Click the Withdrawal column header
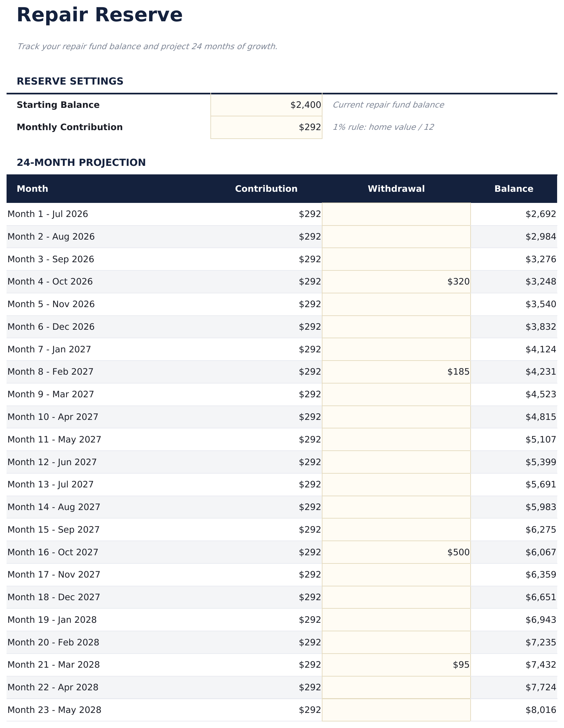The image size is (564, 728). coord(396,189)
